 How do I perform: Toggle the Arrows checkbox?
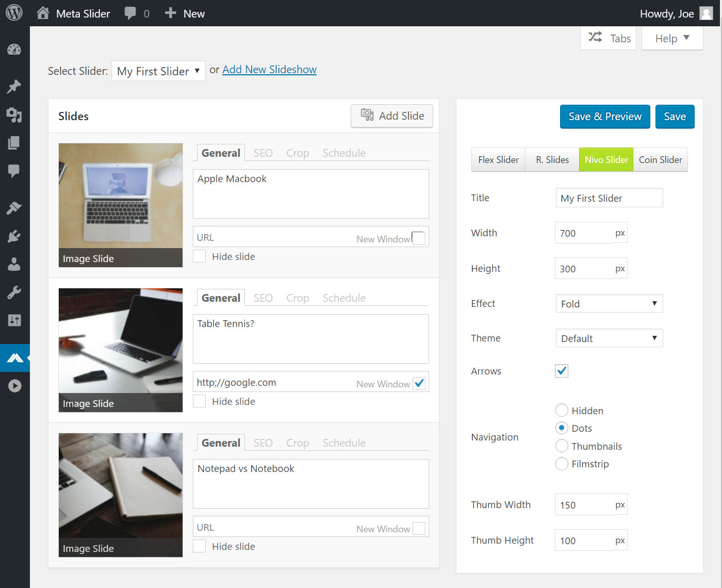562,371
